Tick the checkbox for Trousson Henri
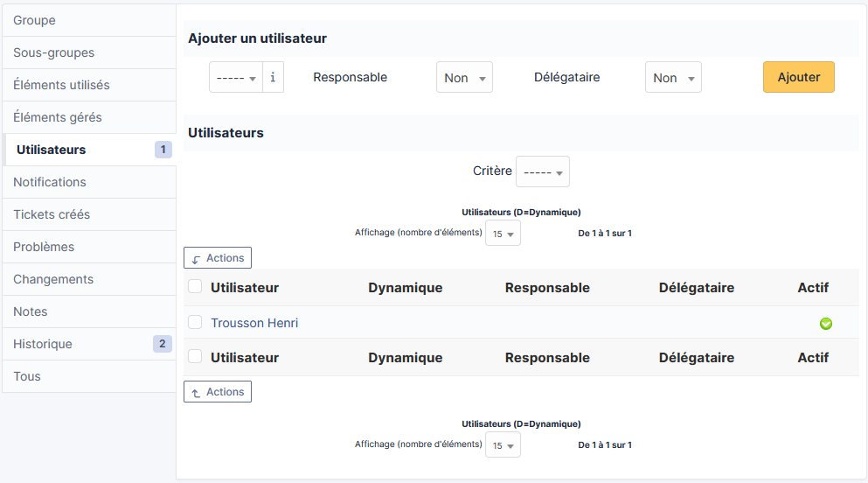The height and width of the screenshot is (483, 868). (195, 322)
